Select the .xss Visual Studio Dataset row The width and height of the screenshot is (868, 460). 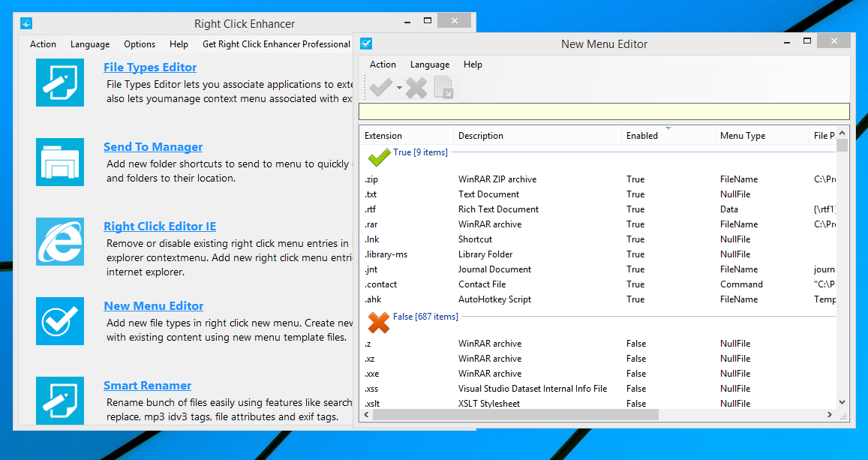click(598, 389)
